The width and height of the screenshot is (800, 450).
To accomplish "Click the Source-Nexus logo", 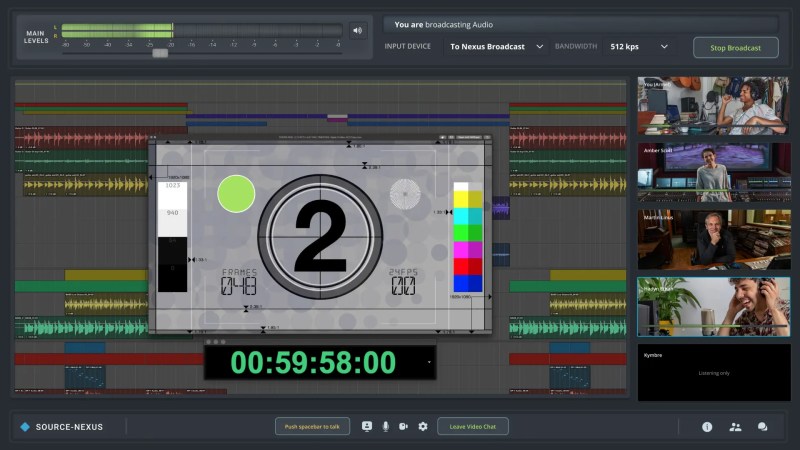I will click(x=61, y=427).
